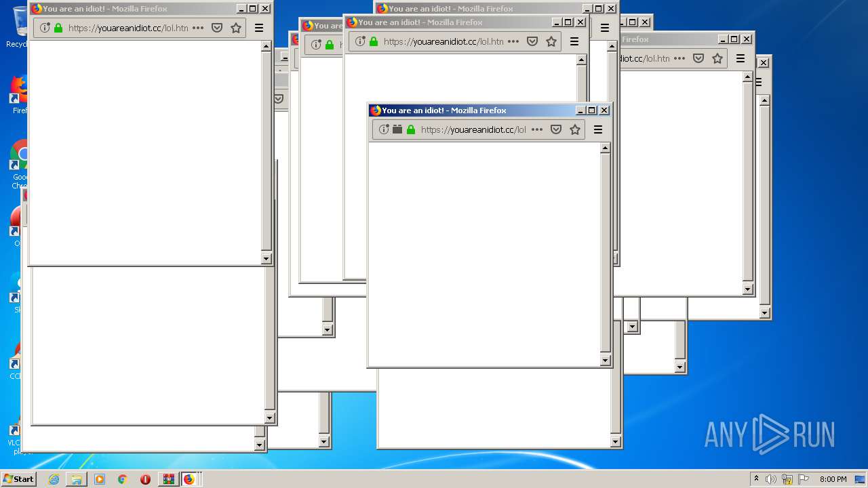
Task: Open page actions dots in window directly behind active one
Action: (513, 41)
